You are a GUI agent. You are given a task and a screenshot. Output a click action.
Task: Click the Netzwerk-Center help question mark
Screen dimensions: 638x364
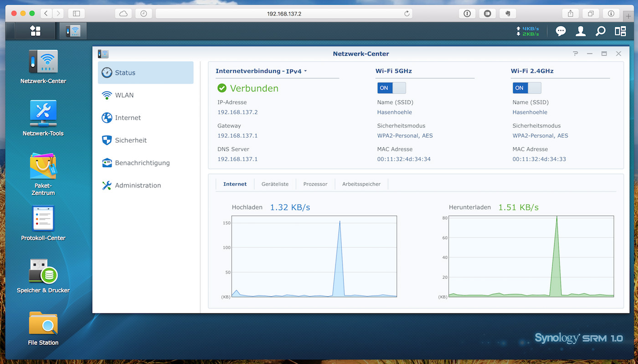(x=576, y=54)
